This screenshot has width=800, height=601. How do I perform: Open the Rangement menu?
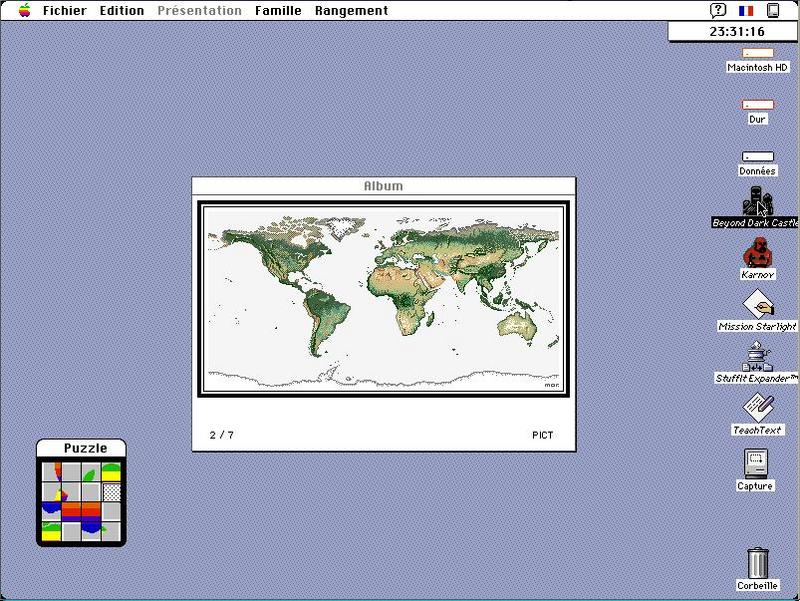(x=352, y=10)
